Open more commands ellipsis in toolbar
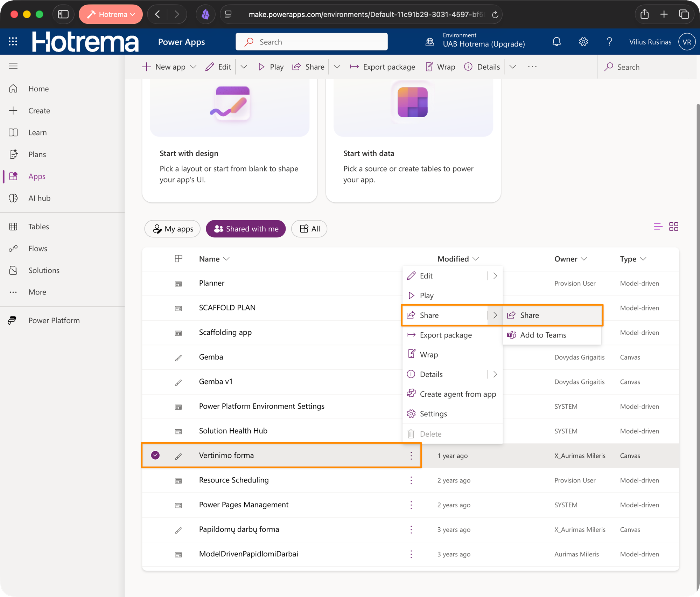Viewport: 700px width, 597px height. (532, 67)
